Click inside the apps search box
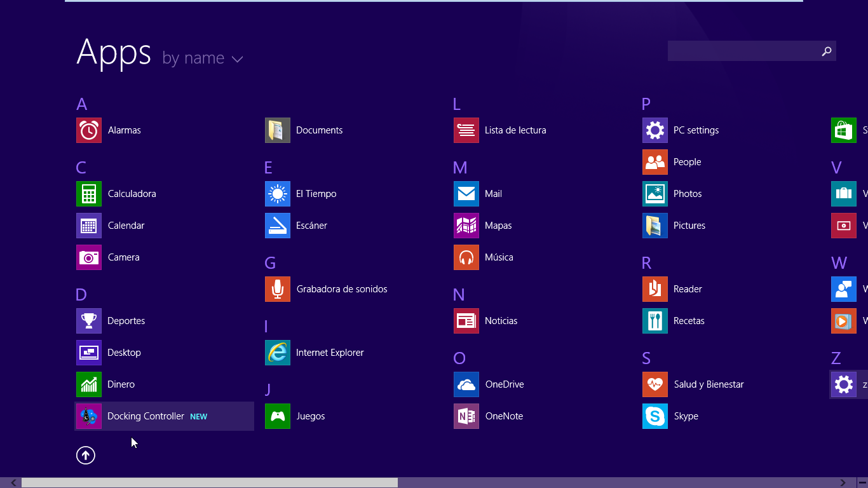Screen dimensions: 868x488 [742, 51]
